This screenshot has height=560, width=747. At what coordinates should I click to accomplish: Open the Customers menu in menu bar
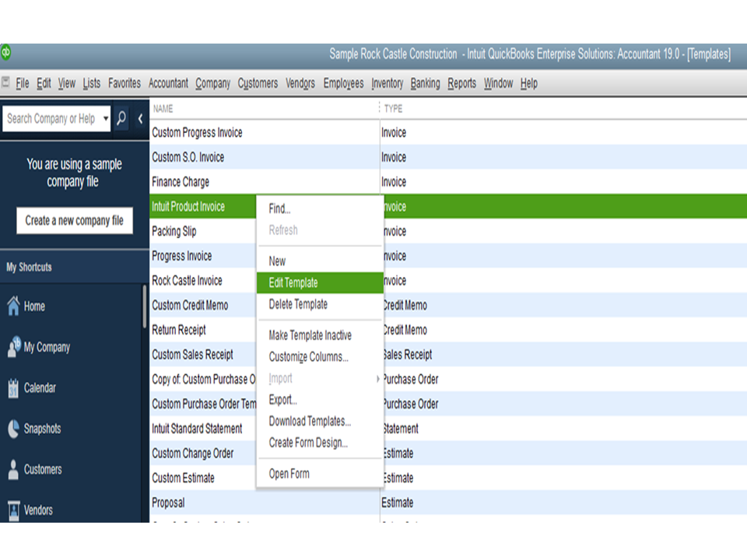coord(258,83)
